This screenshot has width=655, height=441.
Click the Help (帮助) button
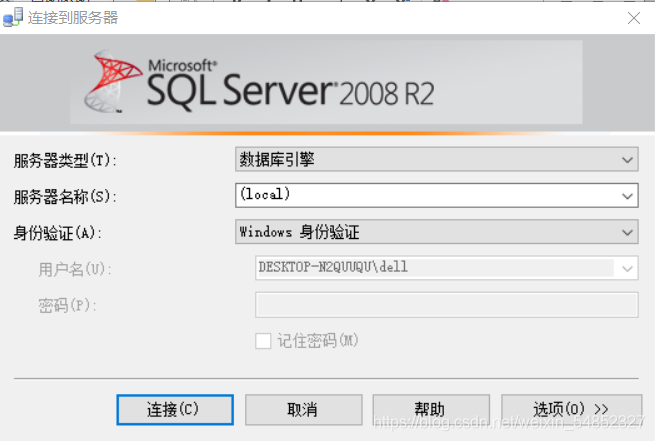431,409
